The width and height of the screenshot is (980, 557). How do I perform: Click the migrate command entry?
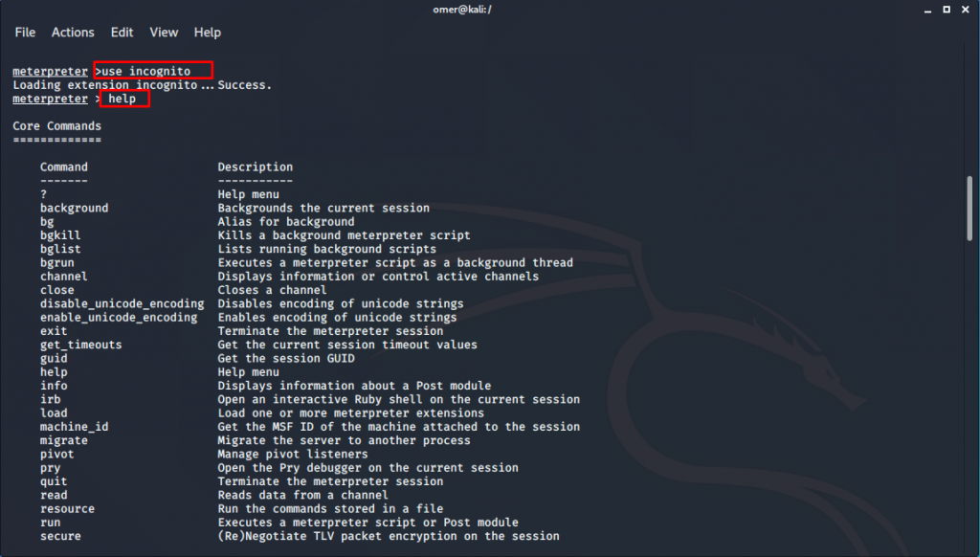tap(63, 439)
